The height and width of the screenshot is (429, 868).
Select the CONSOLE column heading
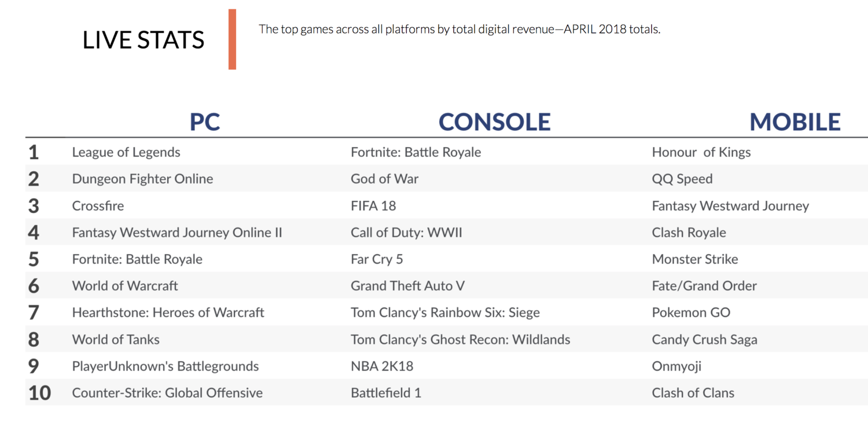[x=495, y=122]
